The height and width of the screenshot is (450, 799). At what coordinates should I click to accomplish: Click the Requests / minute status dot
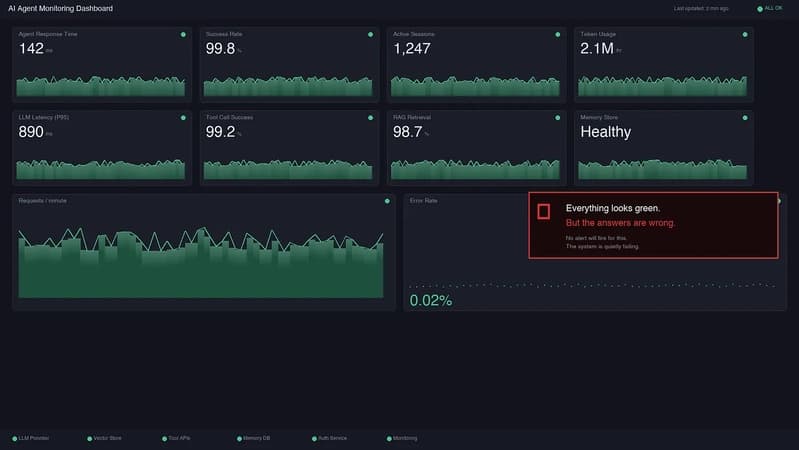click(387, 201)
